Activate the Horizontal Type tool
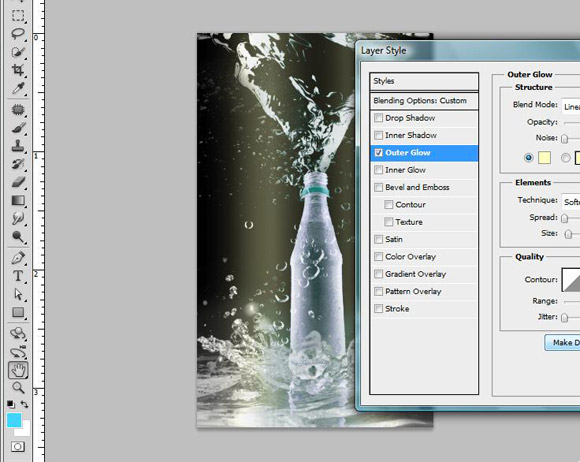Viewport: 580px width, 462px height. tap(18, 276)
